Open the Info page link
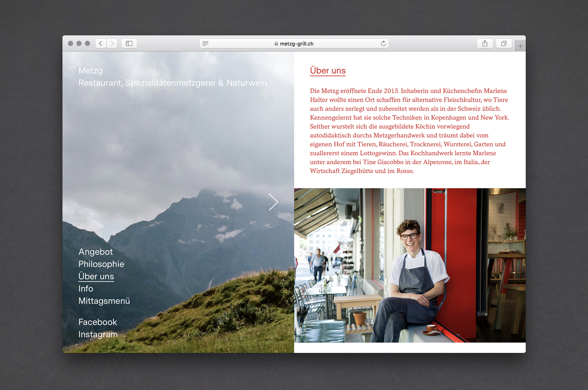Image resolution: width=588 pixels, height=390 pixels. point(86,288)
